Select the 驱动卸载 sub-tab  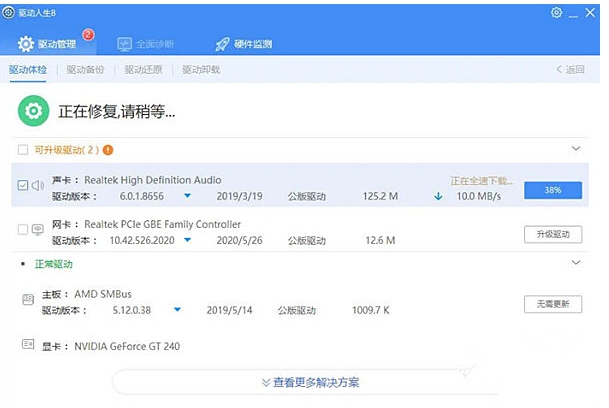(x=201, y=70)
